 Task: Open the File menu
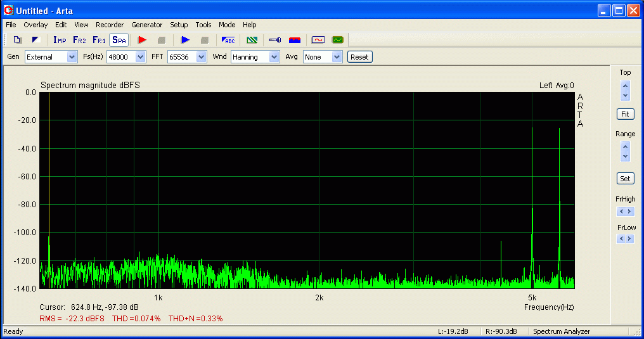[x=11, y=25]
